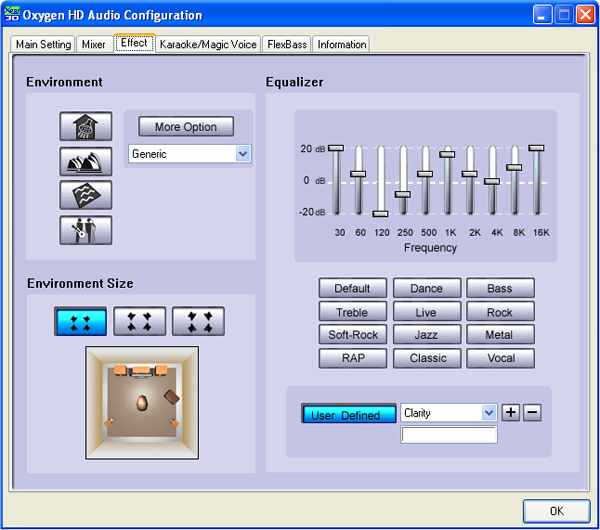600x530 pixels.
Task: Click the 500 Hz equalizer slider handle
Action: pos(425,174)
